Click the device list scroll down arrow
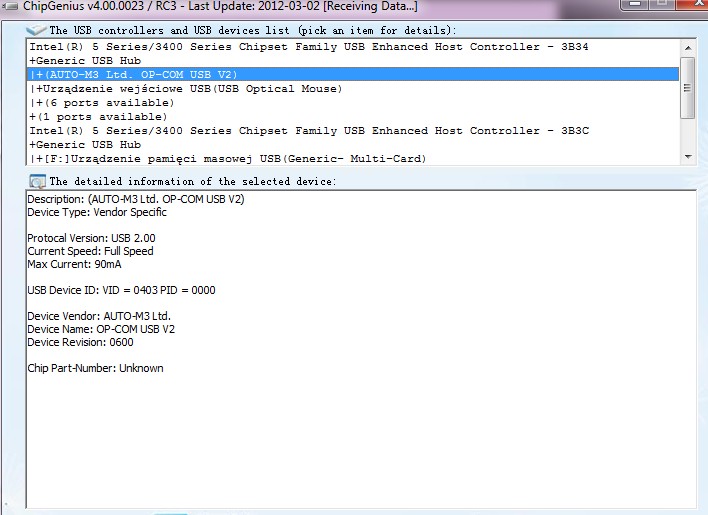 (688, 157)
